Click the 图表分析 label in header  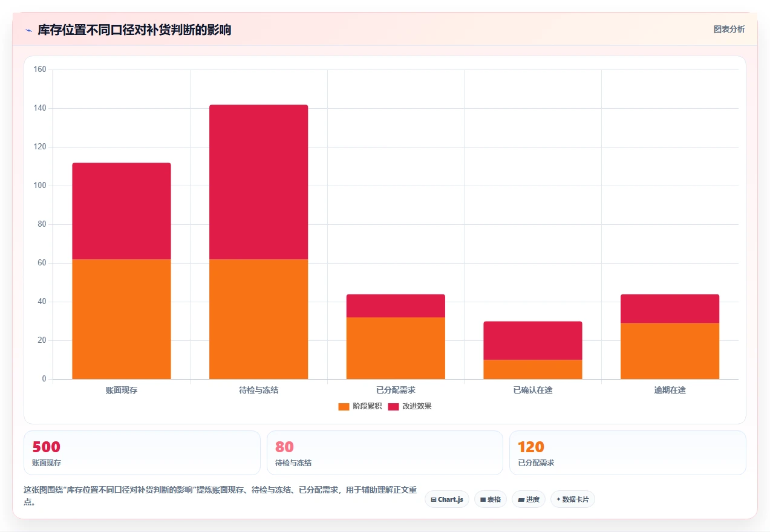729,29
